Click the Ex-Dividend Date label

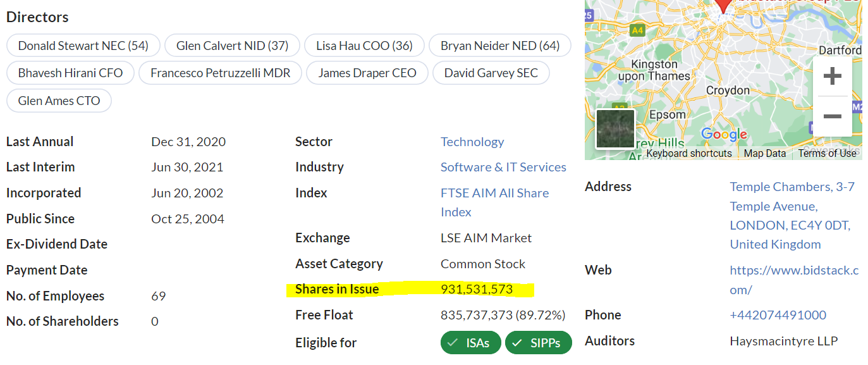pyautogui.click(x=57, y=244)
